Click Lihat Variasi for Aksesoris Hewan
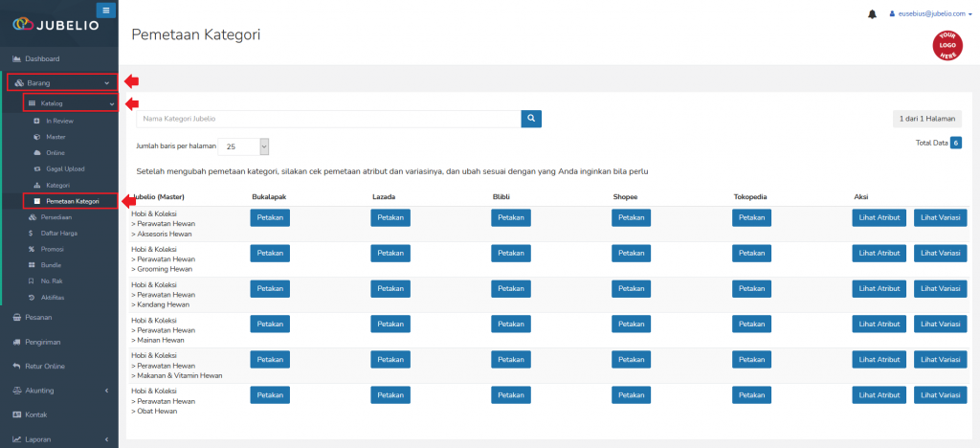980x448 pixels. coord(941,218)
